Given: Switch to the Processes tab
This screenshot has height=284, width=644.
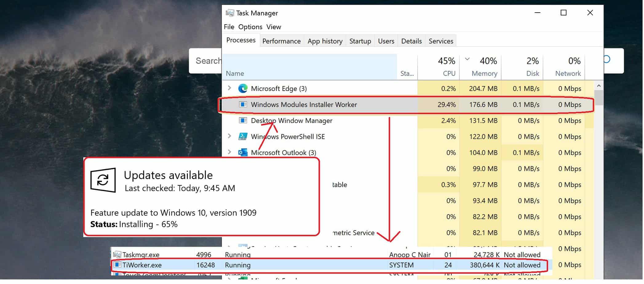Looking at the screenshot, I should click(241, 40).
